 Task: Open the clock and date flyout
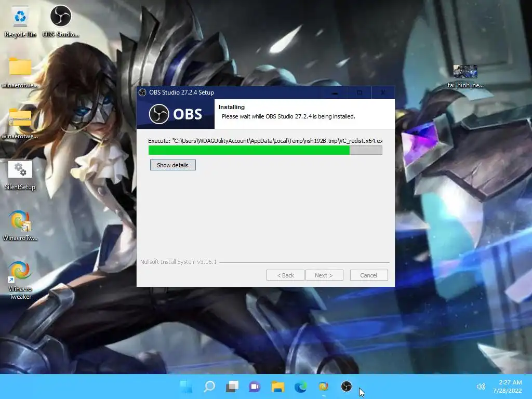point(508,387)
